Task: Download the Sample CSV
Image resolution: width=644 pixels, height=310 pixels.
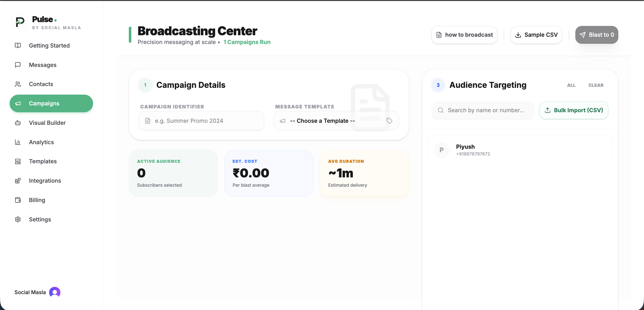Action: pyautogui.click(x=536, y=35)
